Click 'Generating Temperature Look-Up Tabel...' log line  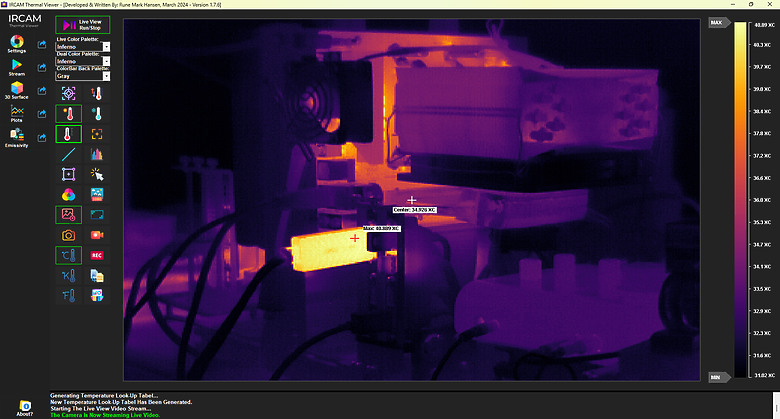pyautogui.click(x=104, y=396)
